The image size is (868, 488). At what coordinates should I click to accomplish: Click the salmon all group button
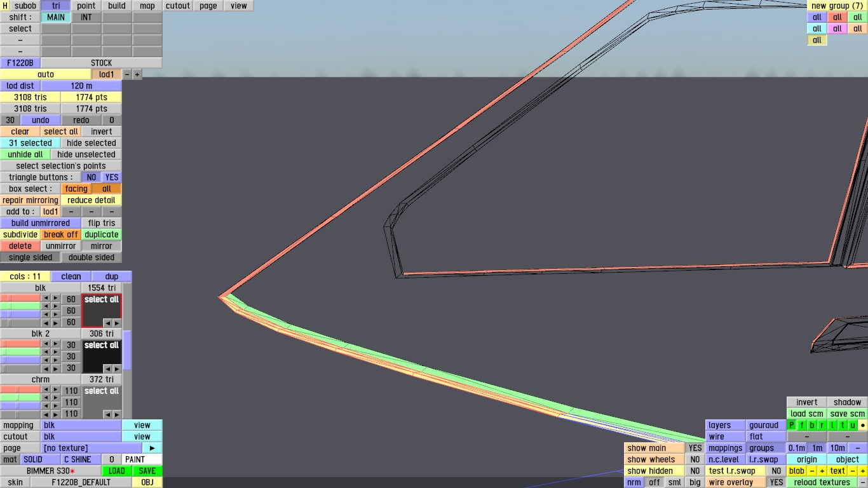coord(837,17)
